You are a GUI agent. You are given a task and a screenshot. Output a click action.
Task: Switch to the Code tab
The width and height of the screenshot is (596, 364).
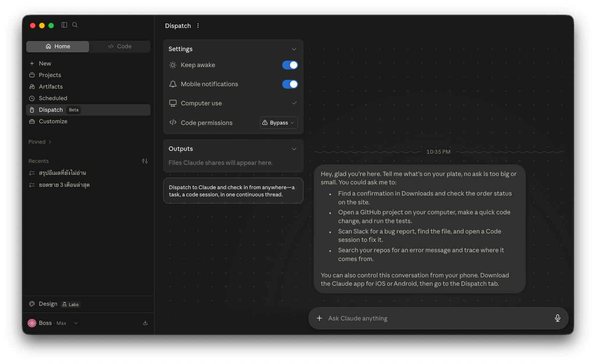[x=120, y=46]
